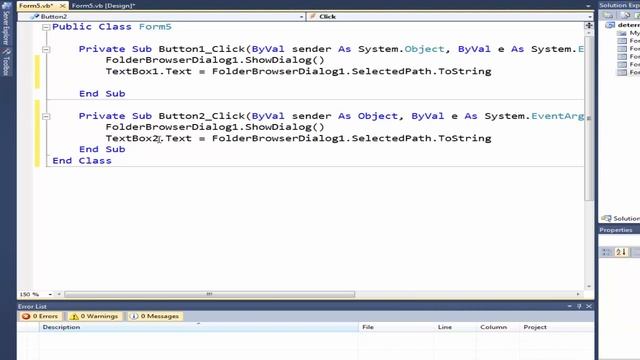The image size is (640, 360).
Task: Open the Error List window position menu arrow
Action: [x=569, y=306]
